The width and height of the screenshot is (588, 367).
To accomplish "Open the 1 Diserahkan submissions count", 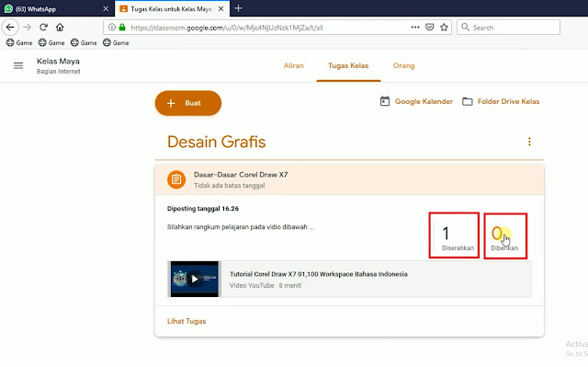I will tap(454, 235).
